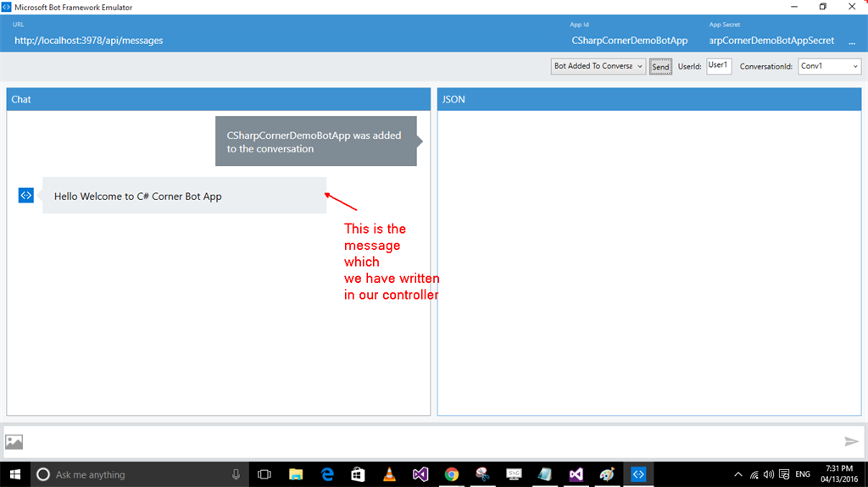Open the three-dots settings menu in header
Screen dimensions: 868x487
[x=852, y=42]
